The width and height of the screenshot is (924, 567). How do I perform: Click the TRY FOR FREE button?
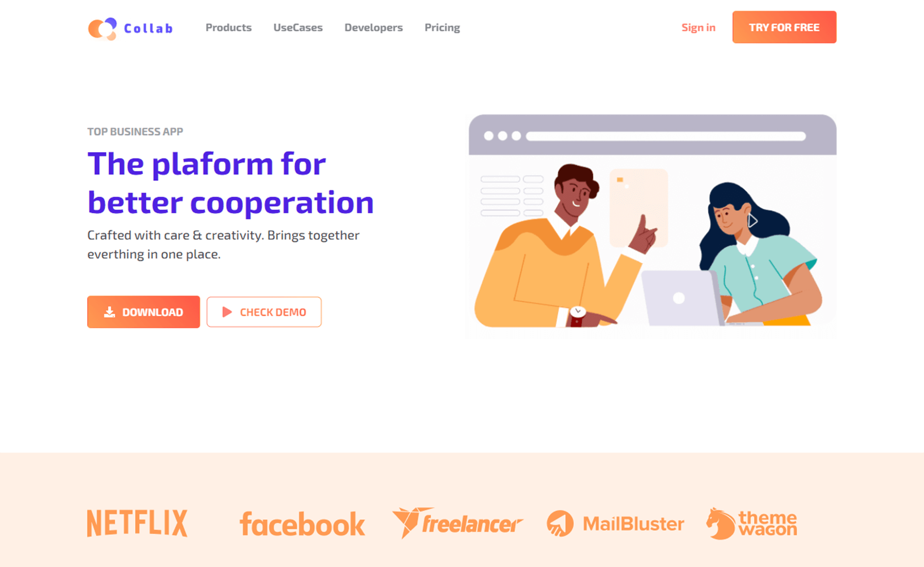(784, 27)
